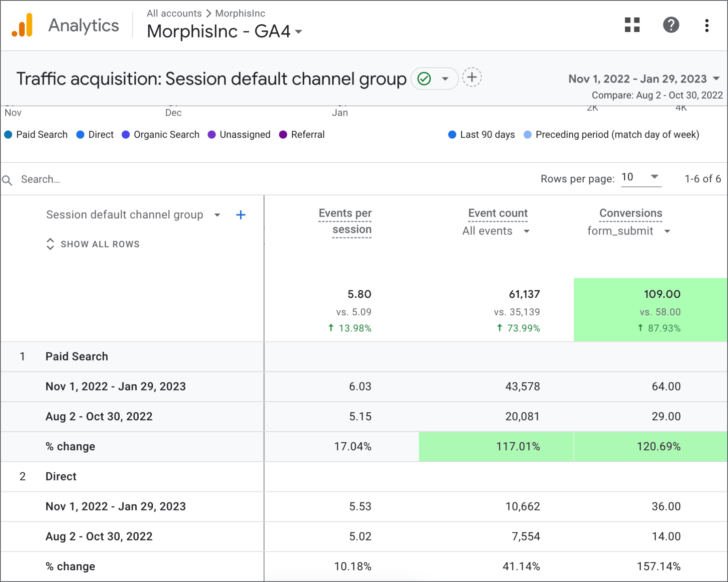Click the 1-6 of 6 pagination text
728x582 pixels.
(703, 179)
